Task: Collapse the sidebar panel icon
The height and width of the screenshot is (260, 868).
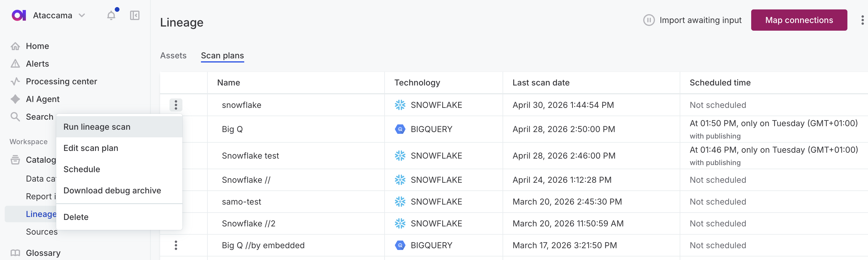Action: pyautogui.click(x=135, y=15)
